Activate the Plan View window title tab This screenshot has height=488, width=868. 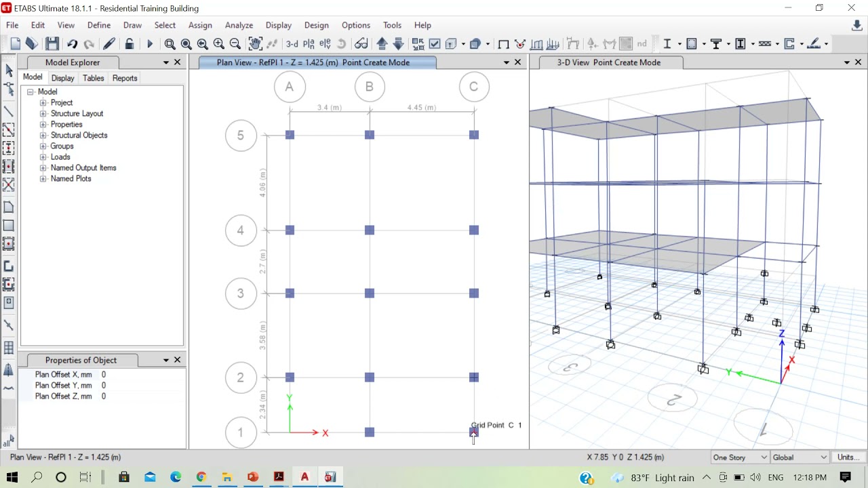[x=313, y=62]
